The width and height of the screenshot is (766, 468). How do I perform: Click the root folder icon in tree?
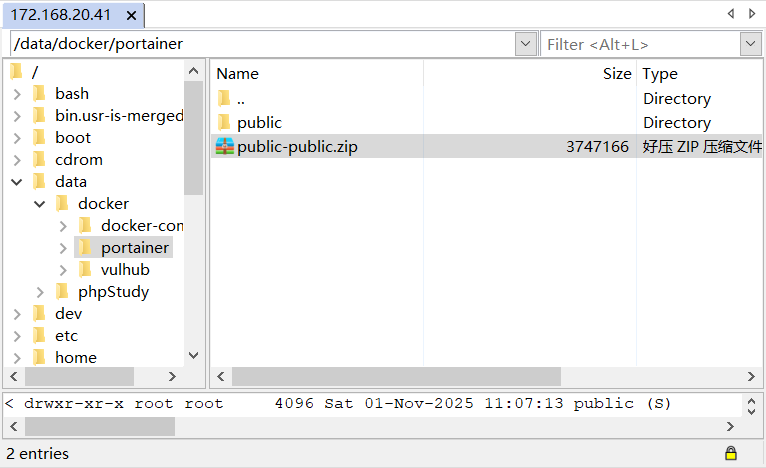(x=16, y=72)
